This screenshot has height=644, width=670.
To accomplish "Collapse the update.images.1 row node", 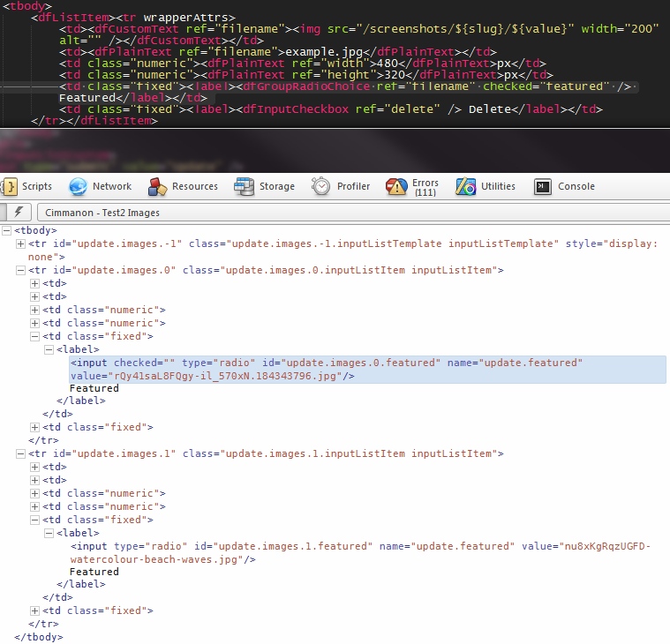I will pyautogui.click(x=21, y=453).
